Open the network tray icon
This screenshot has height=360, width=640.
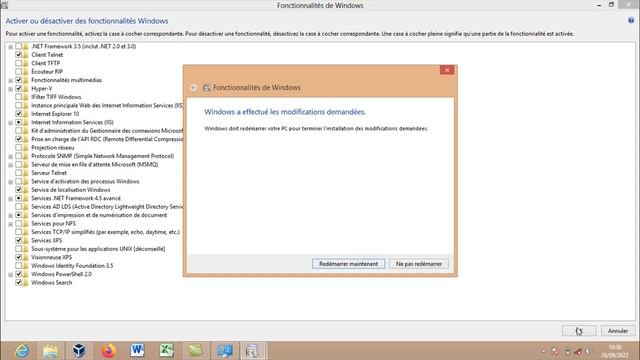(x=578, y=351)
